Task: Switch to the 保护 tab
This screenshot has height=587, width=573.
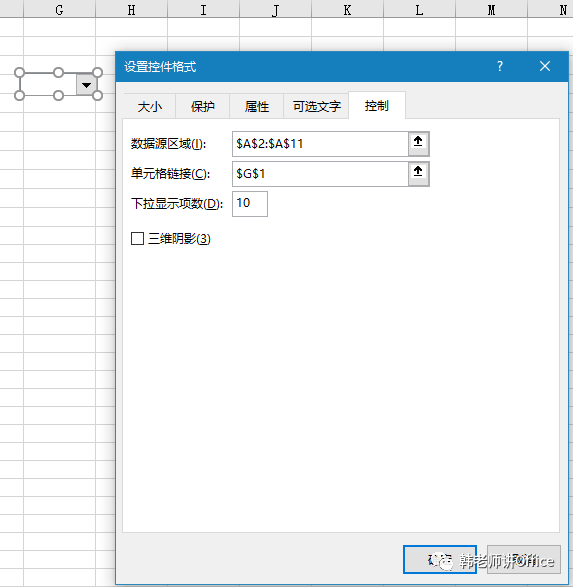Action: point(202,107)
